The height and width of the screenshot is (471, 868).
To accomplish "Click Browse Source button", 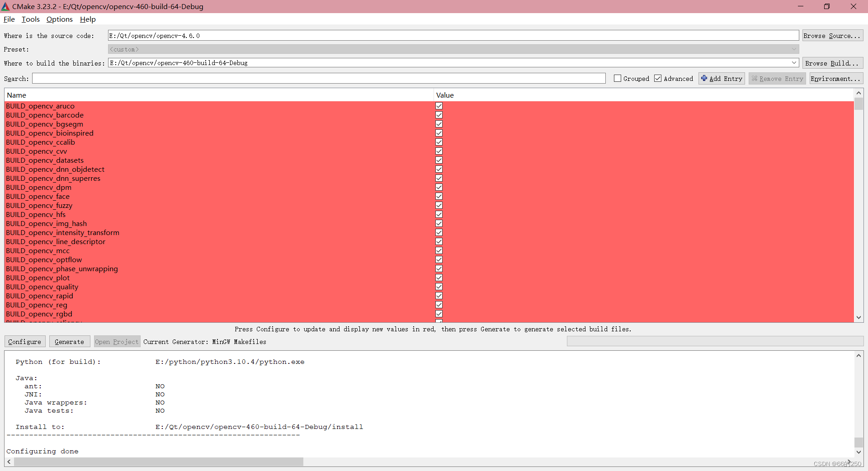I will (x=833, y=36).
